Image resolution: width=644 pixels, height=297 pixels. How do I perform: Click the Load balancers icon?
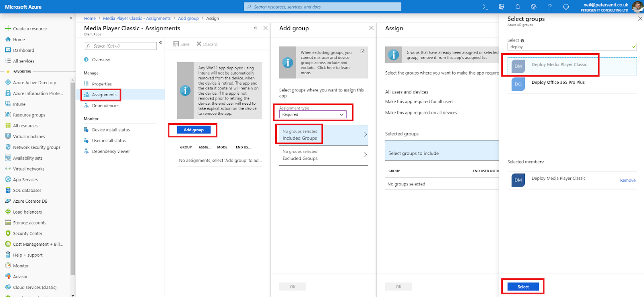coord(8,212)
